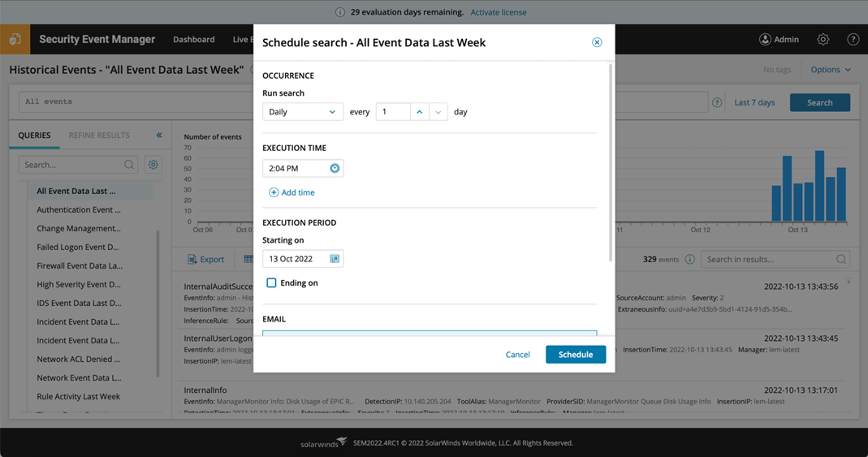Confirm with the Schedule button
This screenshot has height=457, width=868.
click(576, 355)
